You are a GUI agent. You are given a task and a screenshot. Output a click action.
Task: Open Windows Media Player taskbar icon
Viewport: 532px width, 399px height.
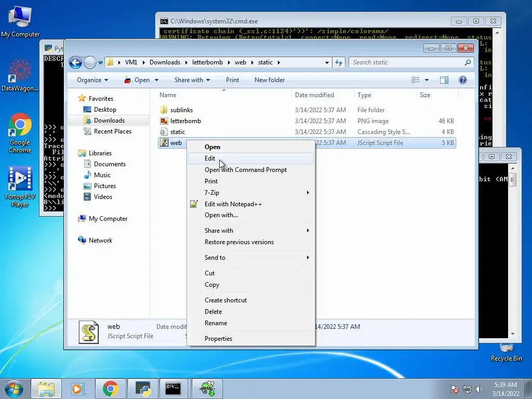pyautogui.click(x=78, y=389)
